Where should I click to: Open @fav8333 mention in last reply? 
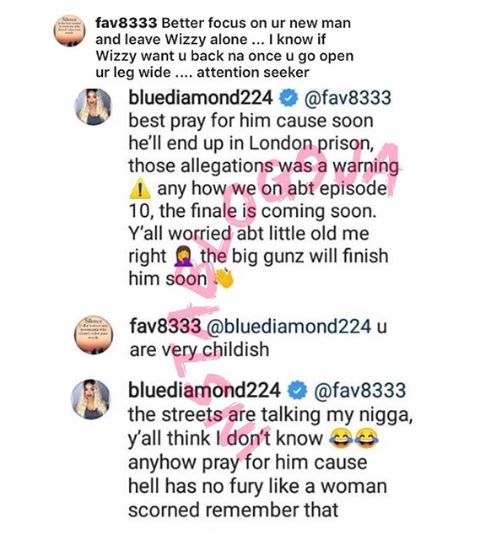360,390
